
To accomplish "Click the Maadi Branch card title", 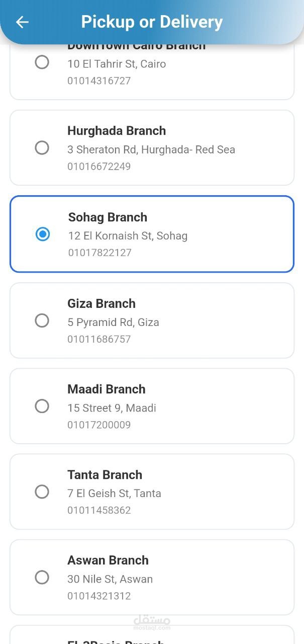I will pyautogui.click(x=107, y=389).
